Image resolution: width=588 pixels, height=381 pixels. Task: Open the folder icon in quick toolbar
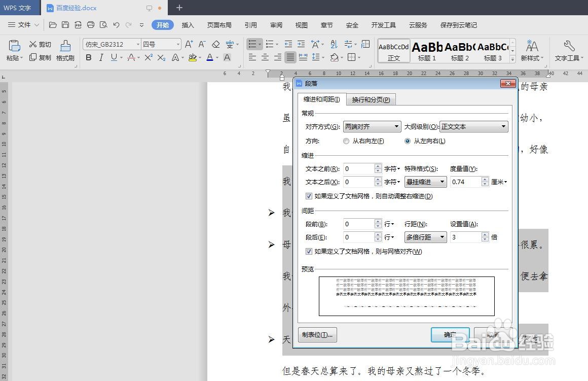(53, 25)
